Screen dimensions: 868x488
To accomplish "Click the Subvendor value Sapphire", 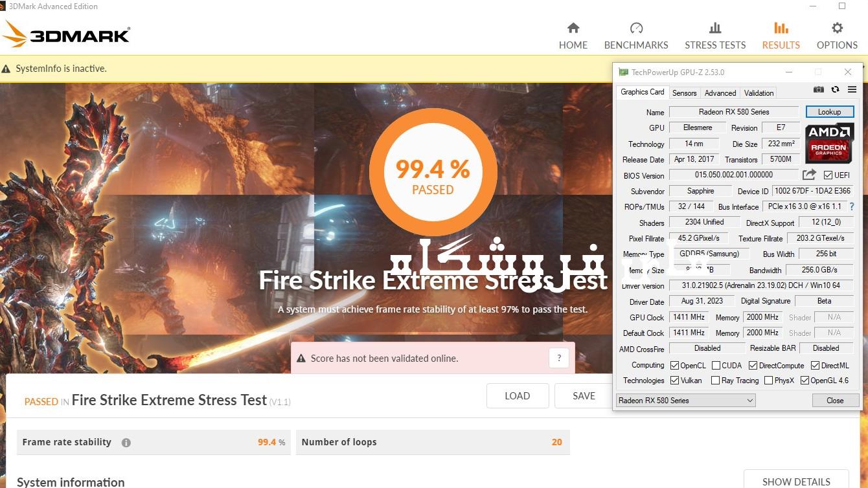I will (700, 191).
